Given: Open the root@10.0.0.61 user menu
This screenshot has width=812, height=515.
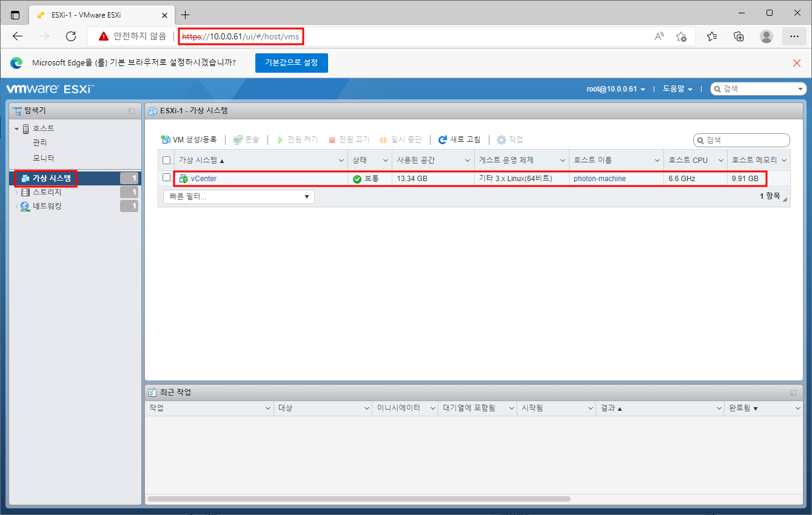Looking at the screenshot, I should (616, 89).
